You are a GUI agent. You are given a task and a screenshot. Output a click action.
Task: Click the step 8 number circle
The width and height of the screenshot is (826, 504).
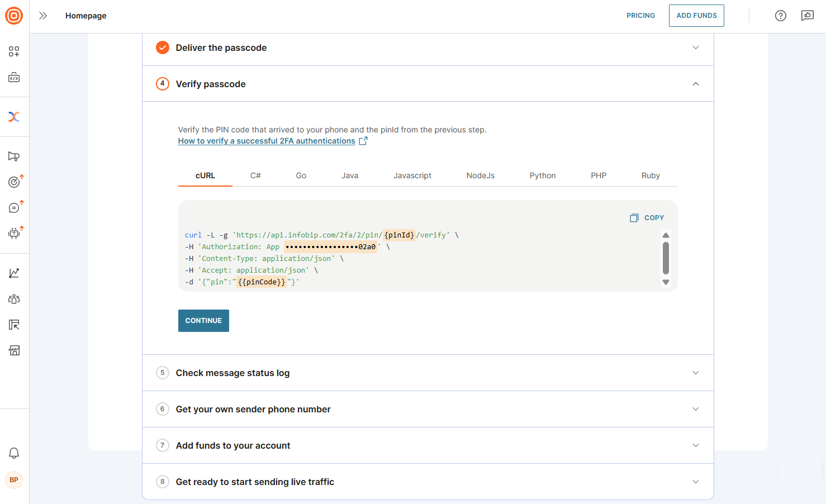[163, 482]
